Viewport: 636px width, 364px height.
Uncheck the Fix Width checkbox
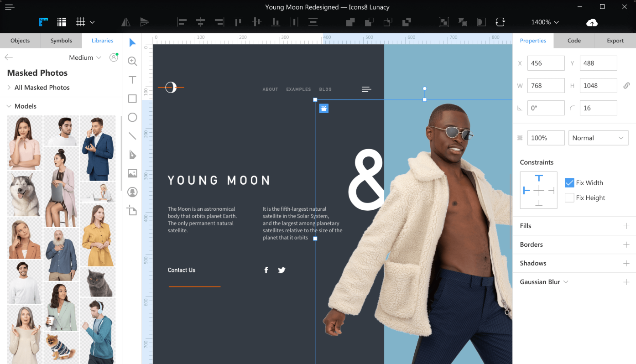tap(569, 182)
